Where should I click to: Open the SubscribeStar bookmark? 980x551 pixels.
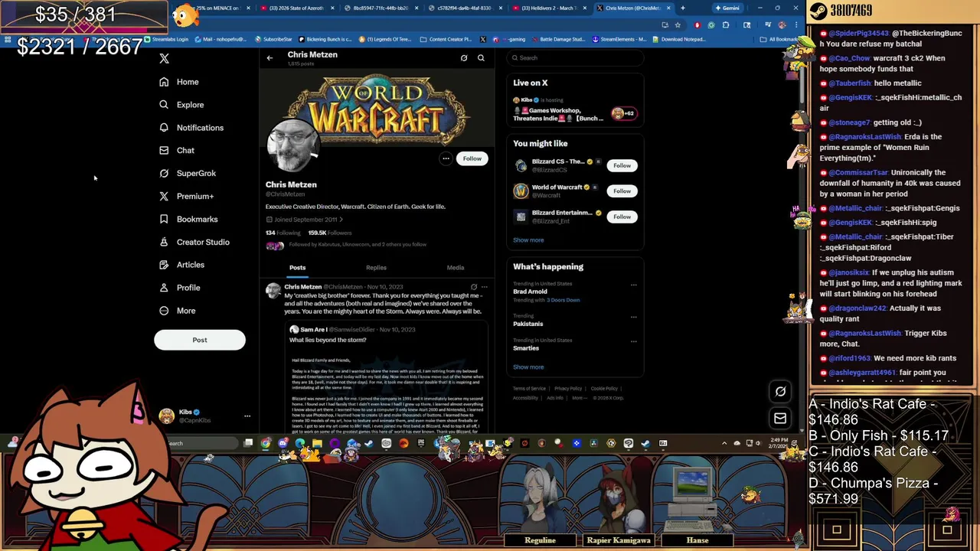(x=274, y=39)
